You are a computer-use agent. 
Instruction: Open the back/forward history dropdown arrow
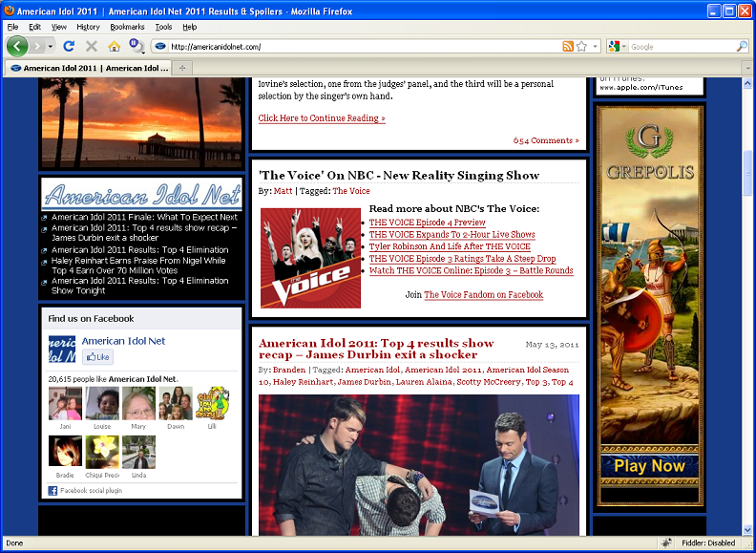point(50,46)
